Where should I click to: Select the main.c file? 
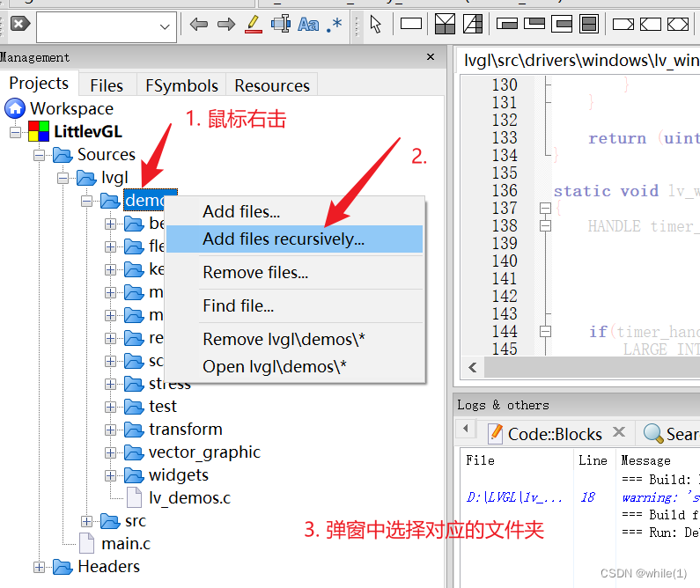[x=126, y=543]
